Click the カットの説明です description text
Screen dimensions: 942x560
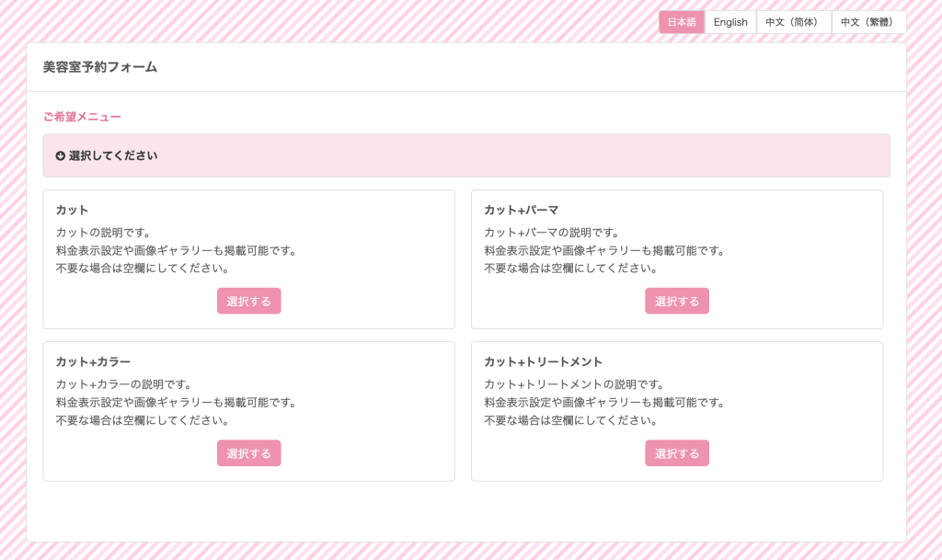(x=103, y=233)
